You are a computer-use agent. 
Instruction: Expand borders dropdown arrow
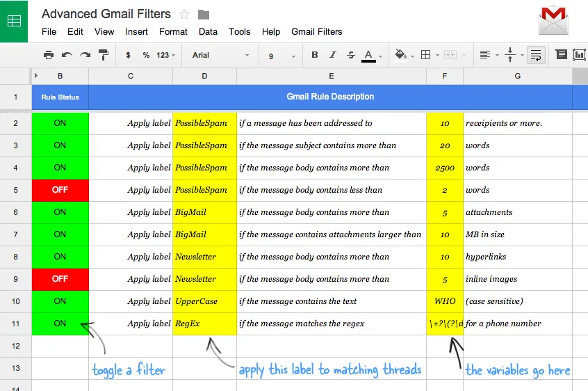pyautogui.click(x=437, y=56)
